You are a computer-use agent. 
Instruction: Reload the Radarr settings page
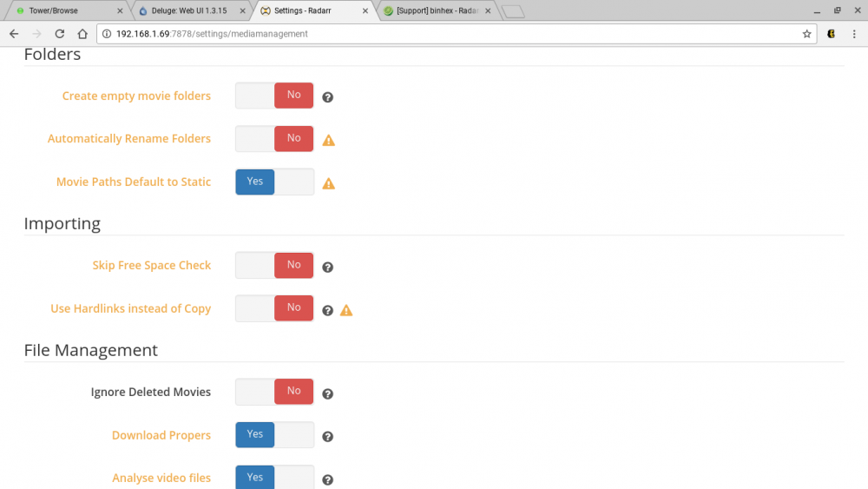pyautogui.click(x=59, y=34)
